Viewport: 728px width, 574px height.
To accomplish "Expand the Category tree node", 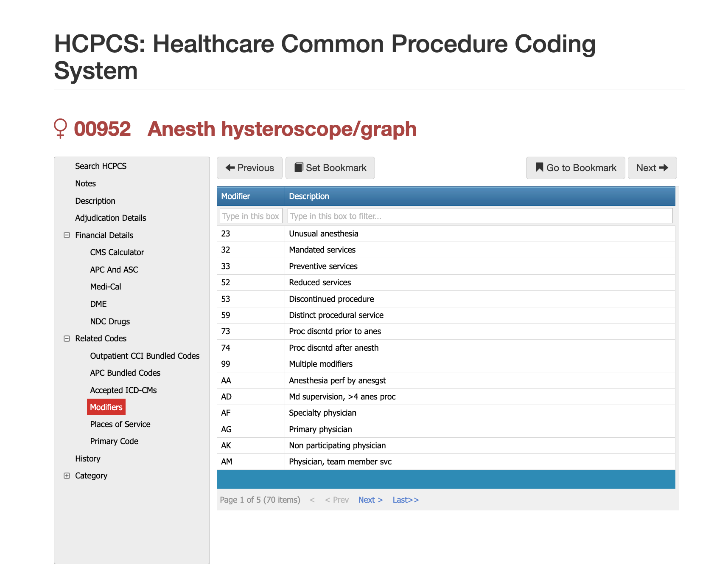I will coord(67,476).
